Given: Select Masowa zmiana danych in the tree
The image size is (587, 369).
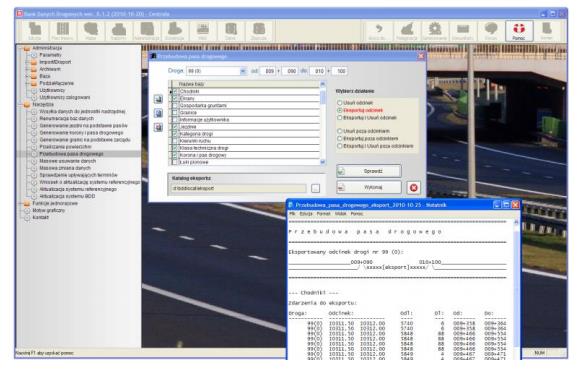Looking at the screenshot, I should tap(65, 168).
